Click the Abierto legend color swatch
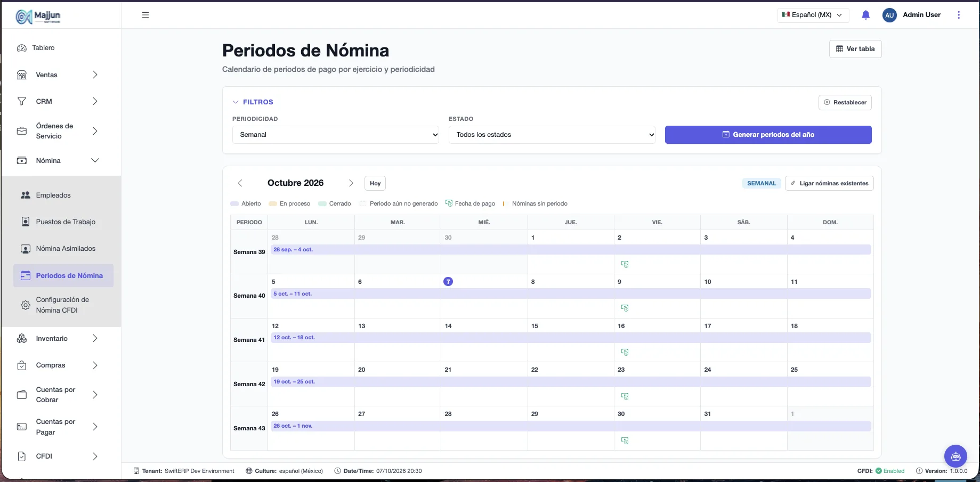 (x=234, y=203)
